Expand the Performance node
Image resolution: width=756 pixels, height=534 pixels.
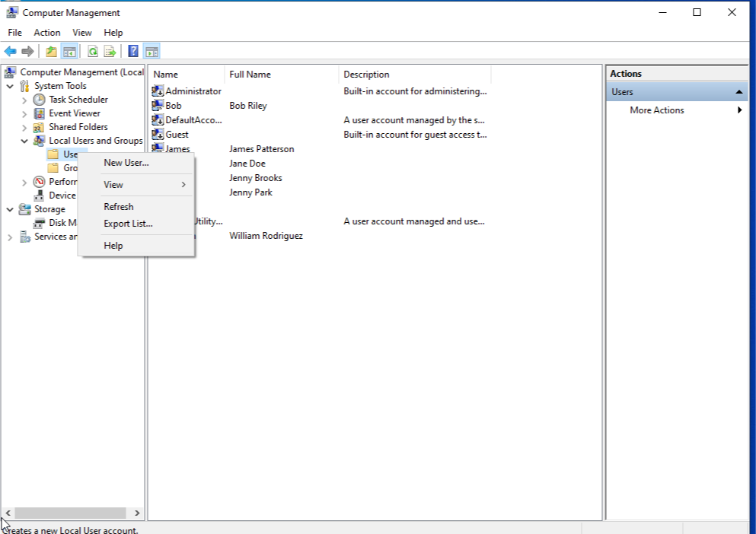coord(24,182)
